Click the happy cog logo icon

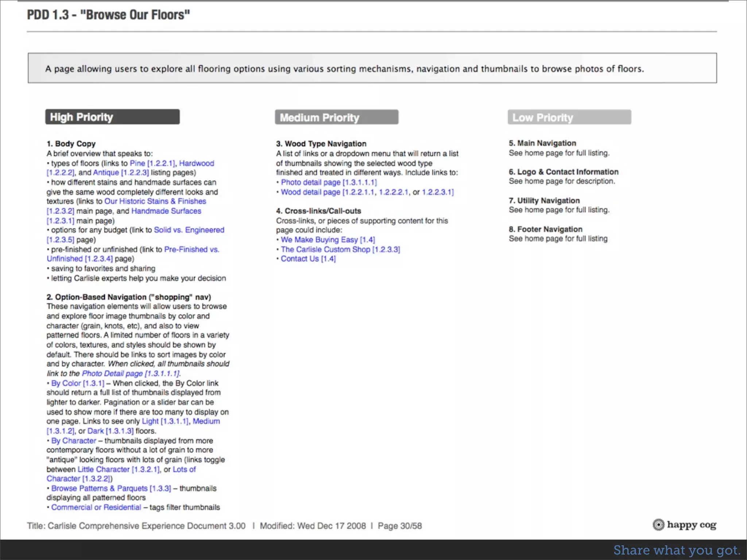click(658, 525)
